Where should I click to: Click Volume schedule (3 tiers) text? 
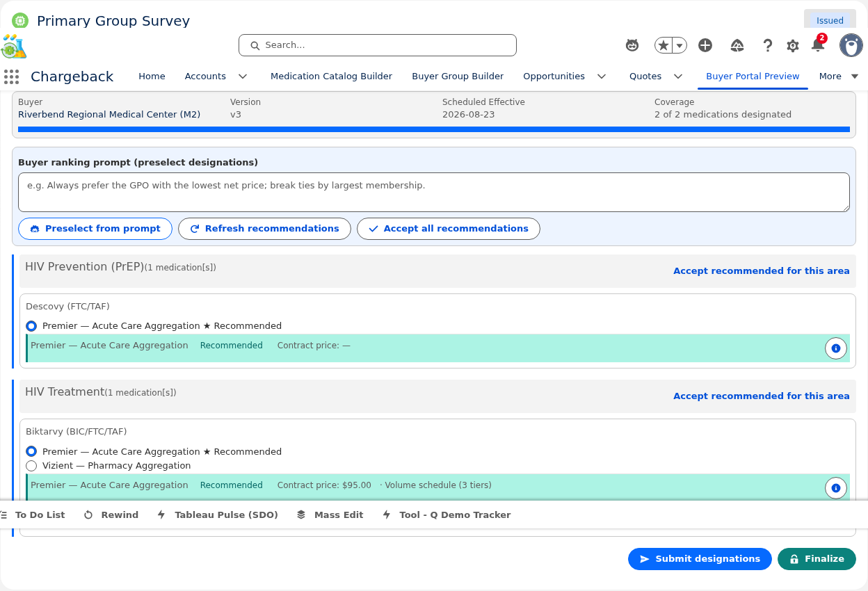pyautogui.click(x=438, y=485)
